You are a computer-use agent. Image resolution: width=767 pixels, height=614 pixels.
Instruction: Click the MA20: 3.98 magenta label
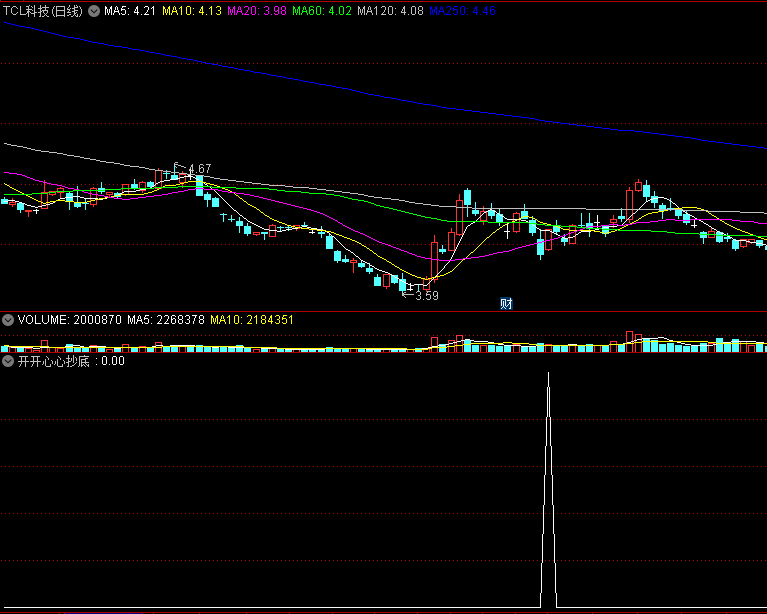point(257,11)
